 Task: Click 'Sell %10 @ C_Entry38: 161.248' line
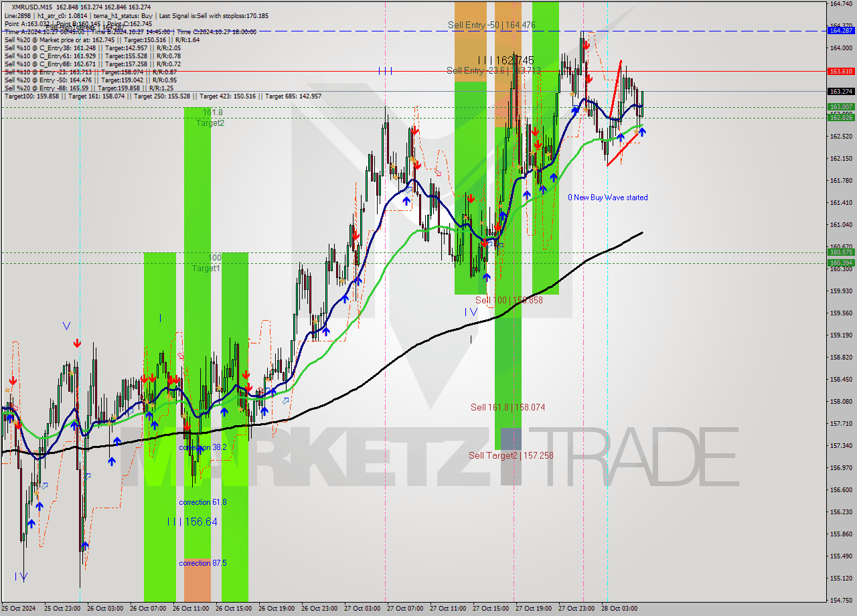(x=92, y=48)
